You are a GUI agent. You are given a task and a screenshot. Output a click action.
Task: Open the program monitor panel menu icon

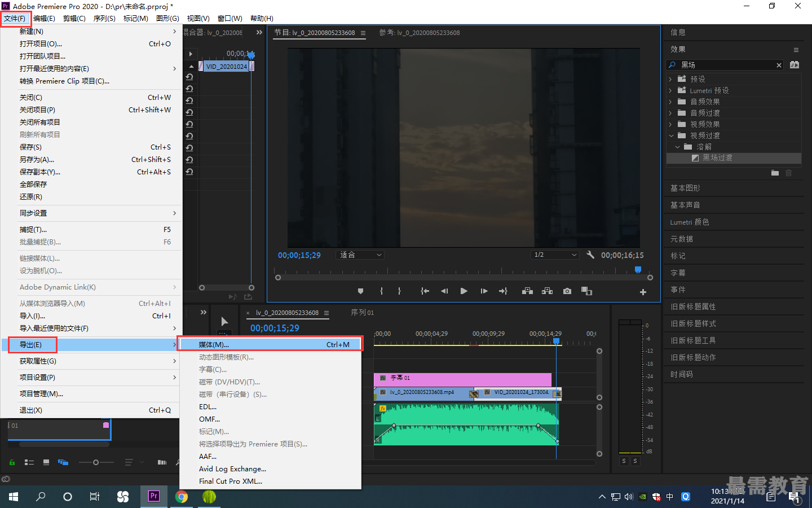(363, 33)
